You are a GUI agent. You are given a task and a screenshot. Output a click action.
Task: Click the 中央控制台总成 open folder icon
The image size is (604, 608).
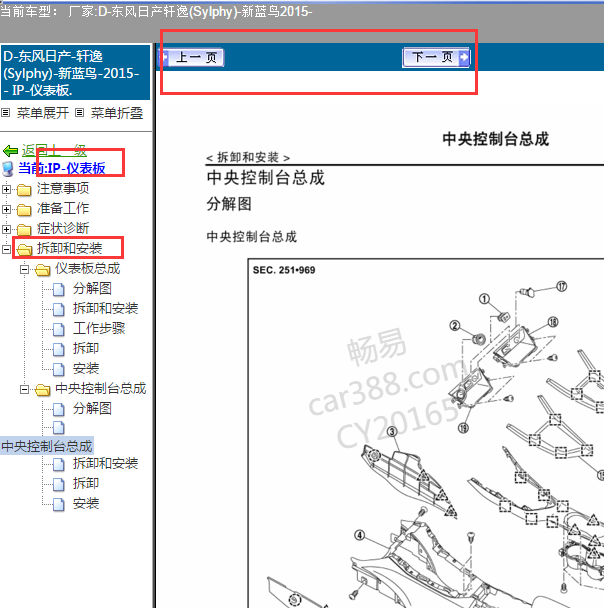(43, 389)
